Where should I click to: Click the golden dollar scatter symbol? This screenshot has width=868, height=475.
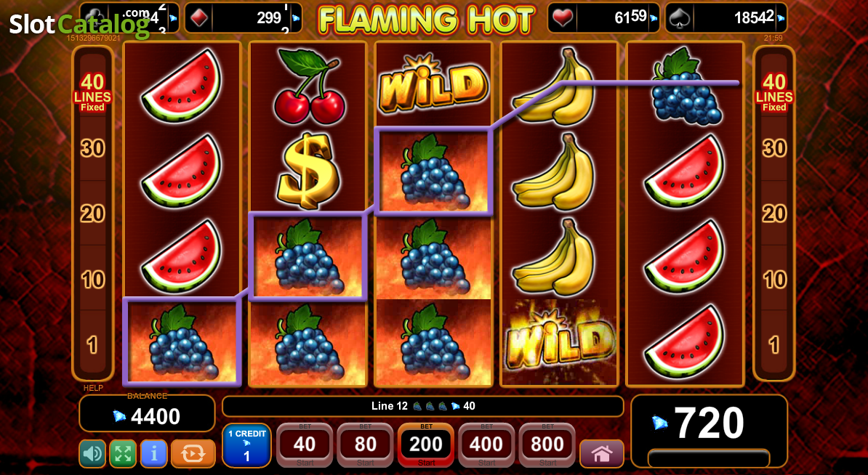(308, 170)
